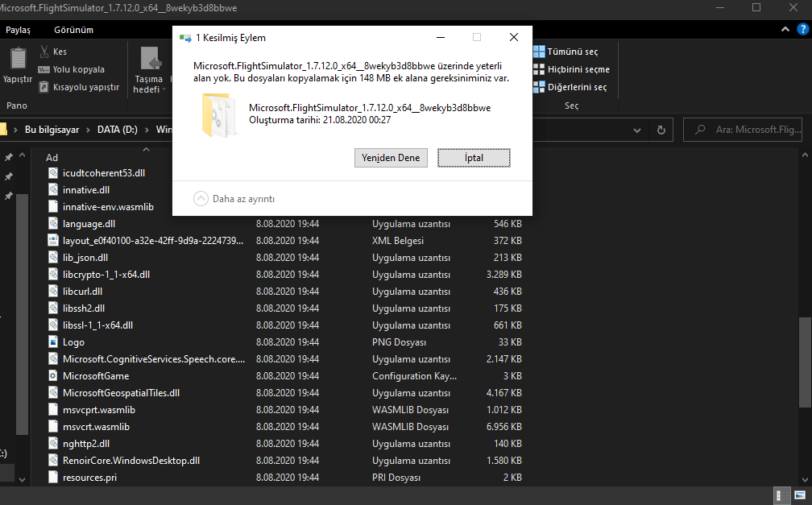Select innative-env.wasmlib file icon
The height and width of the screenshot is (505, 812).
(x=53, y=207)
